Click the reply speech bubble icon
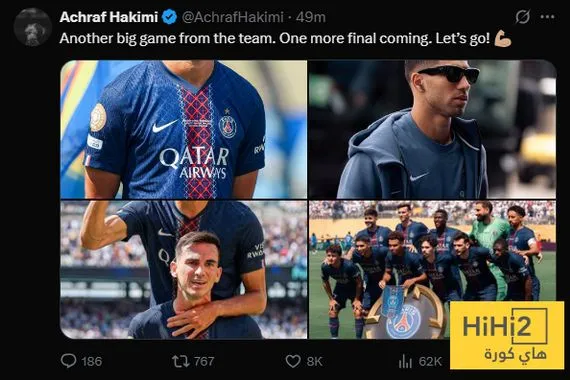The height and width of the screenshot is (380, 570). (x=68, y=361)
